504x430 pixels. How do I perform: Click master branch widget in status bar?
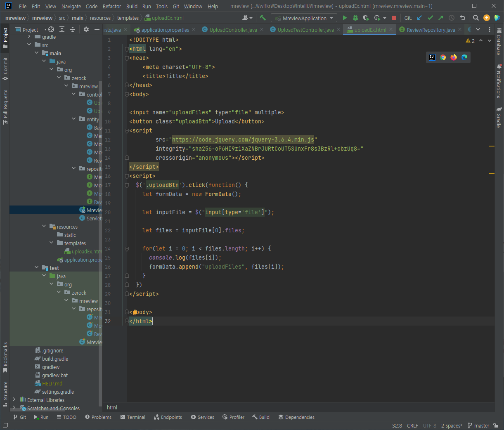point(478,425)
